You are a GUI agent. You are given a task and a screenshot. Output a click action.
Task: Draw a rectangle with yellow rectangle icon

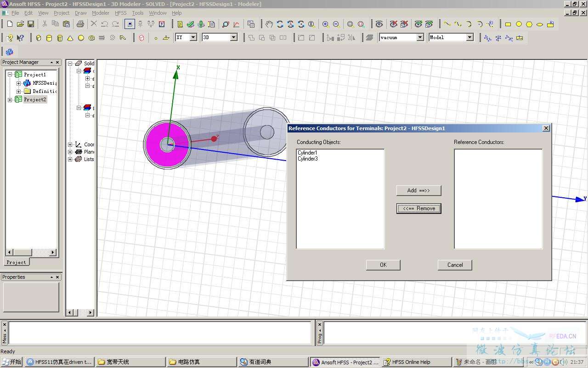click(508, 24)
